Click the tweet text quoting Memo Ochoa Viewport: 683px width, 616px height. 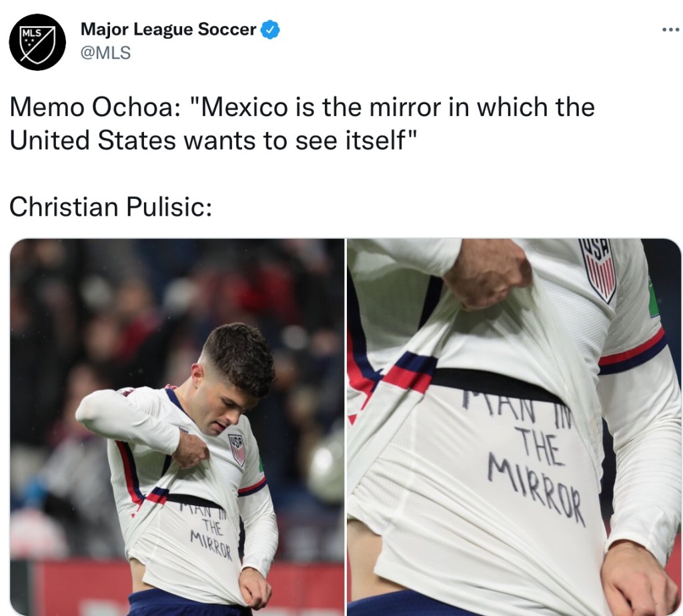coord(302,124)
